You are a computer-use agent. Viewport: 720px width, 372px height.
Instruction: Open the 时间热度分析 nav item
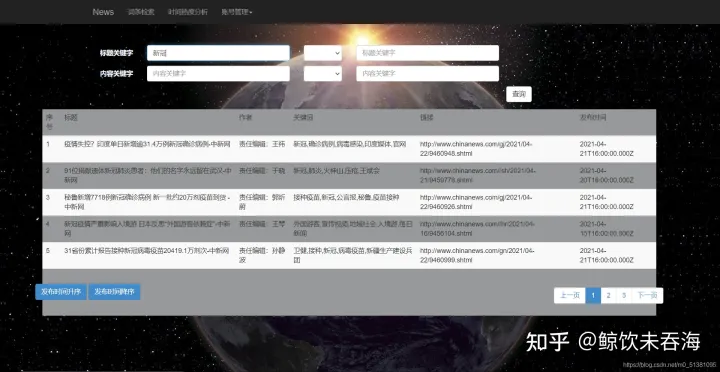(x=187, y=12)
